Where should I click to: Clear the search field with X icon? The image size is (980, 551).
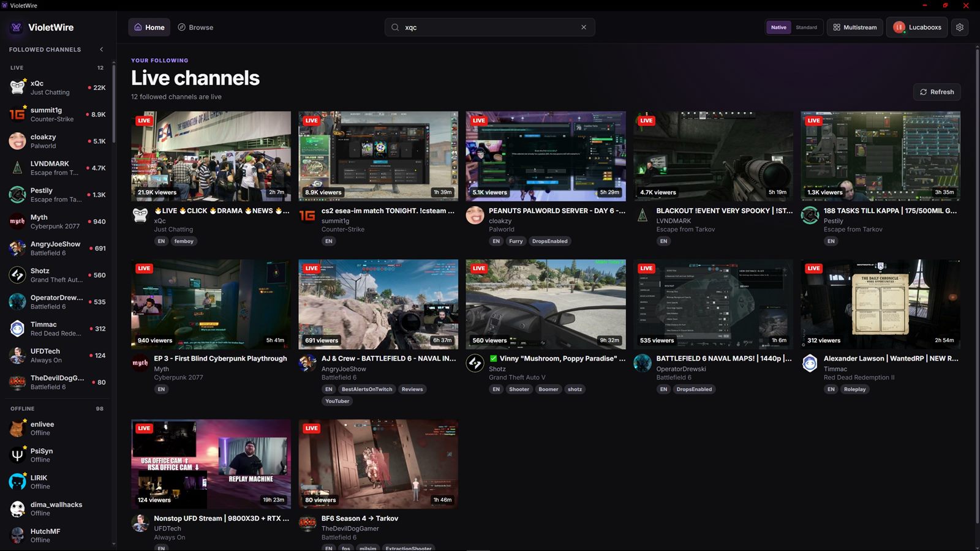click(584, 28)
